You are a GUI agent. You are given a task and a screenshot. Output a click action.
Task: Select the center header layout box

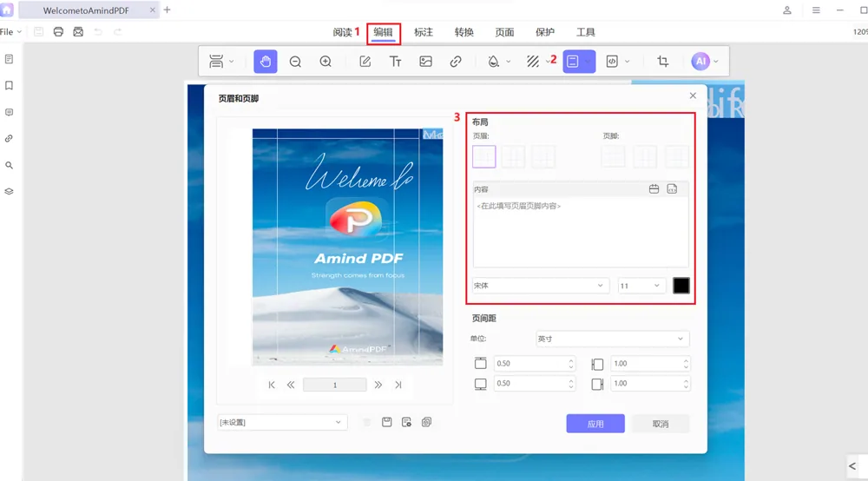(x=513, y=156)
